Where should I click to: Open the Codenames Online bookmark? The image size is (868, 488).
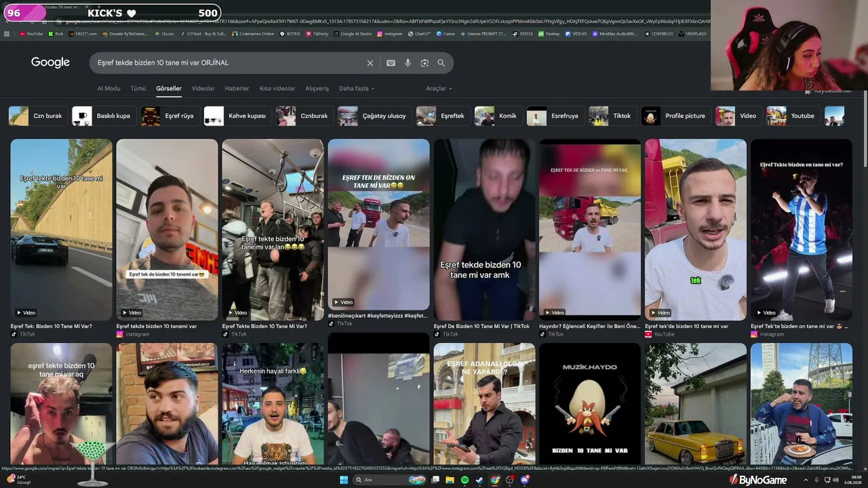[253, 33]
